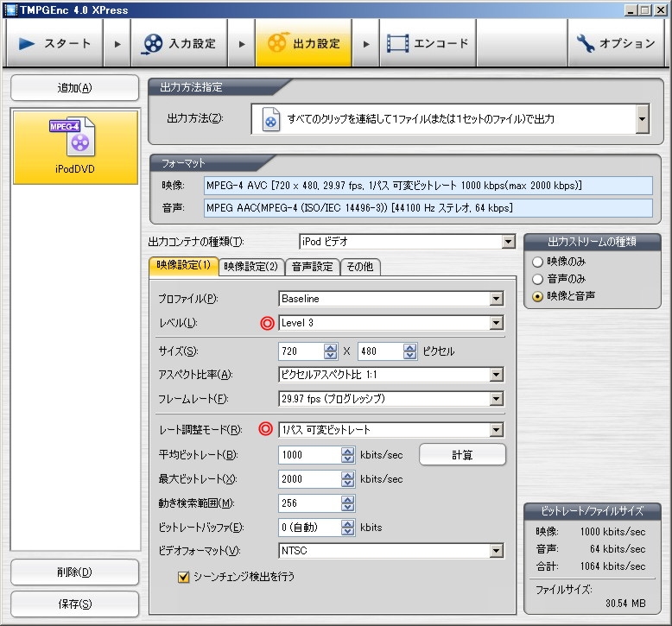Viewport: 672px width, 626px height.
Task: Click the ビットレートバッファ spinner arrows
Action: 348,528
